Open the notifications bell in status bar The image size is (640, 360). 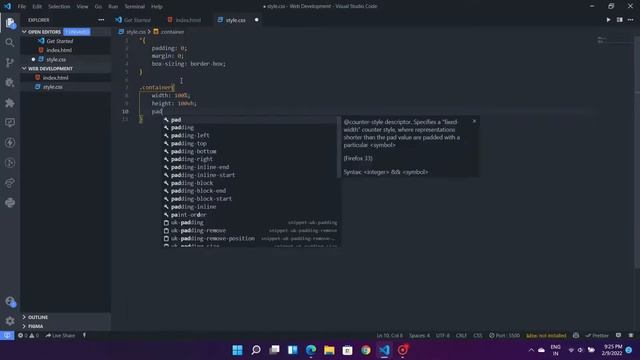(x=631, y=336)
